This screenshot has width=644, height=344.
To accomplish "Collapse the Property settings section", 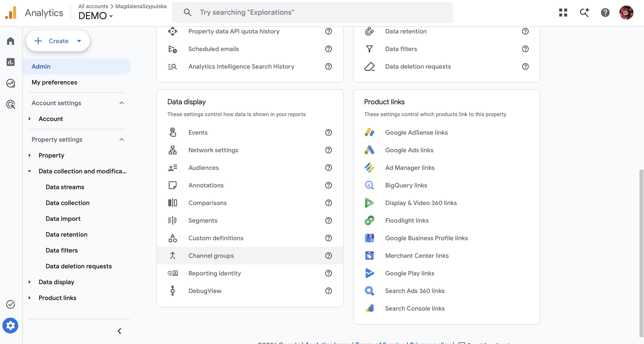I will pyautogui.click(x=122, y=139).
